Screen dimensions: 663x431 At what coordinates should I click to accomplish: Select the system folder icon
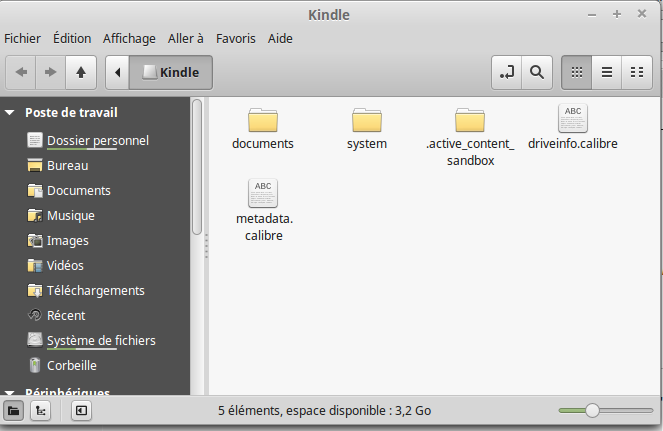point(367,120)
